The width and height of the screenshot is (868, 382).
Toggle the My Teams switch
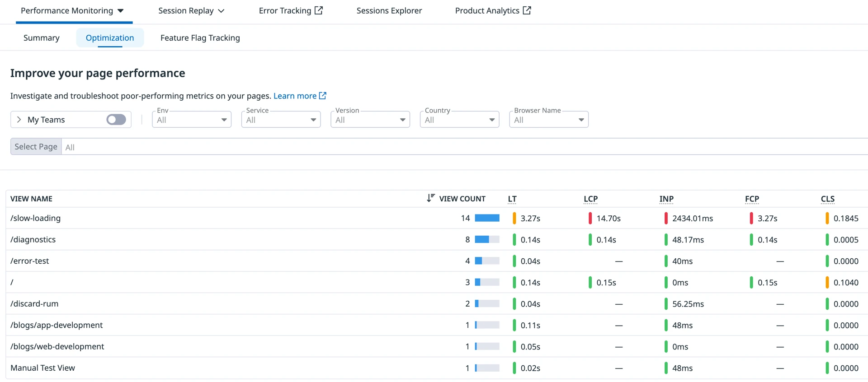116,120
